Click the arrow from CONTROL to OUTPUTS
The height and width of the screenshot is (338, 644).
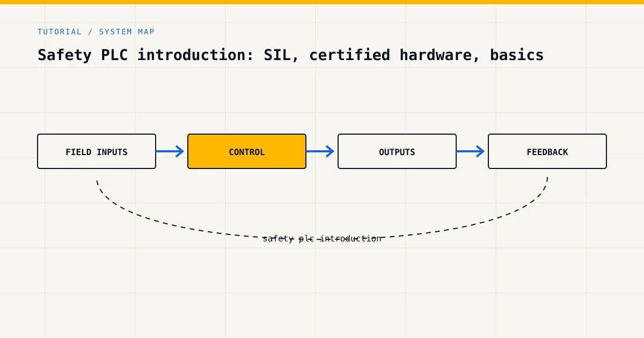tap(321, 151)
